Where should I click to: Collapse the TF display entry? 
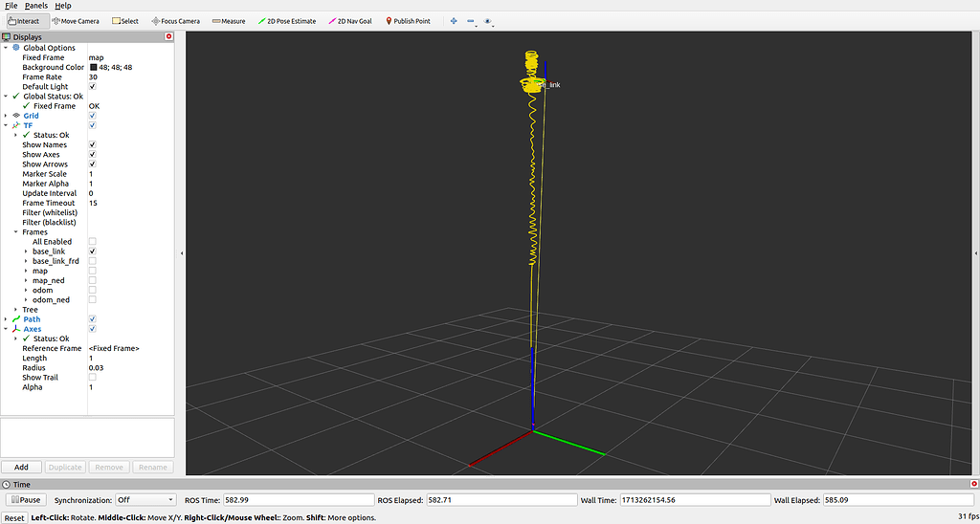(x=7, y=125)
